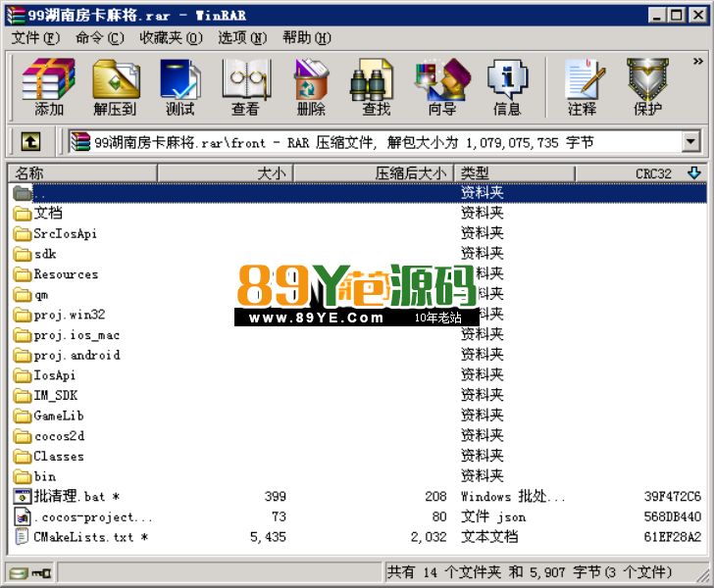Select the Classes folder icon
Screen dimensions: 714x588
pyautogui.click(x=22, y=456)
